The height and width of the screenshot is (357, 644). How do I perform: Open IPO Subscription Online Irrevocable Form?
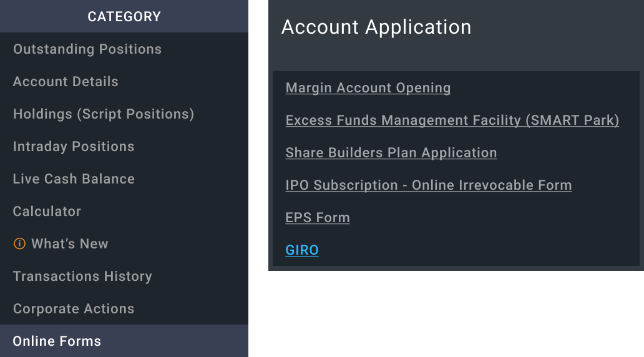tap(429, 185)
